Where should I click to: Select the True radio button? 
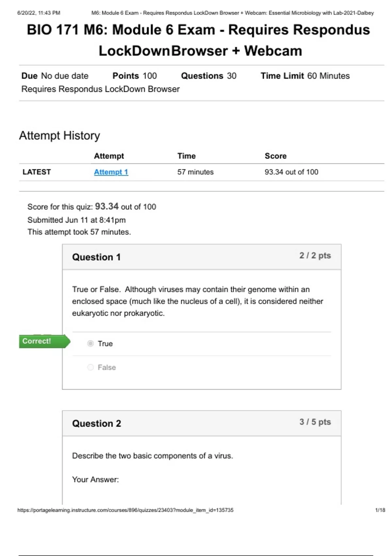tap(90, 343)
